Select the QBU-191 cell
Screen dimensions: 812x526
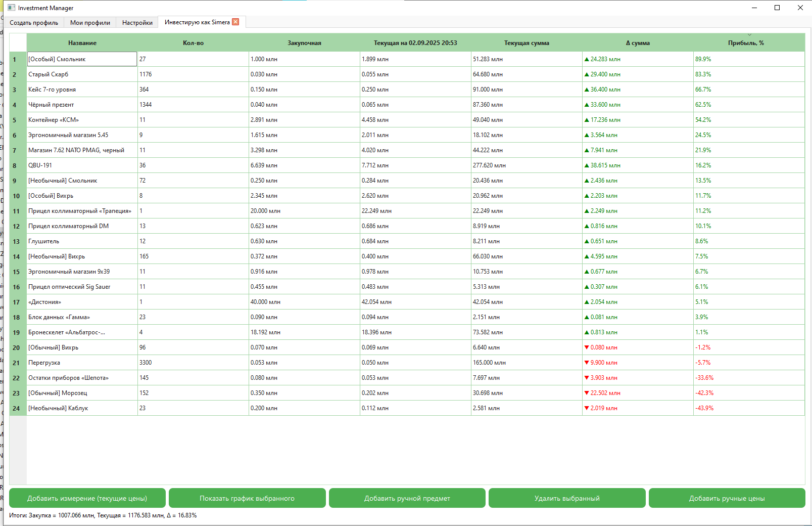[x=82, y=165]
